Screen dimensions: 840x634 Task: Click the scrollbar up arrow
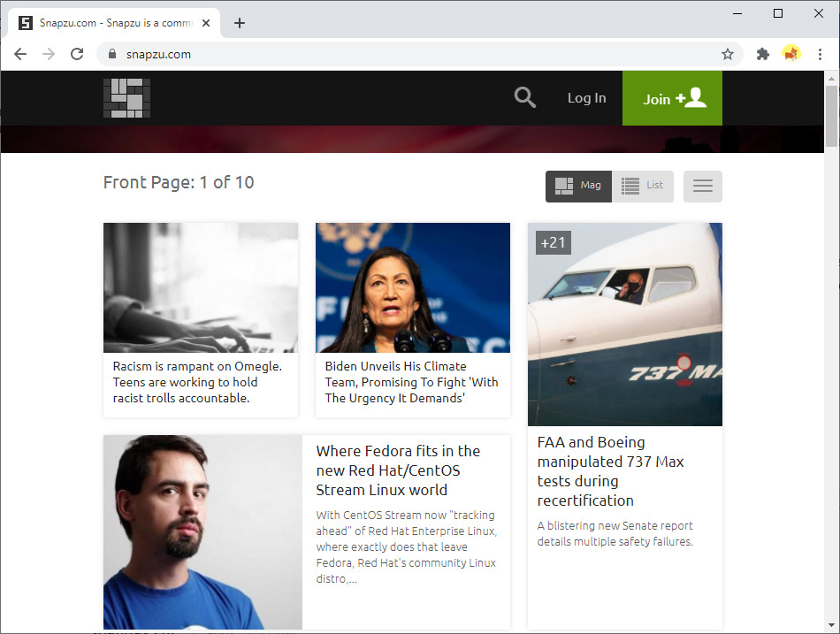(x=831, y=78)
